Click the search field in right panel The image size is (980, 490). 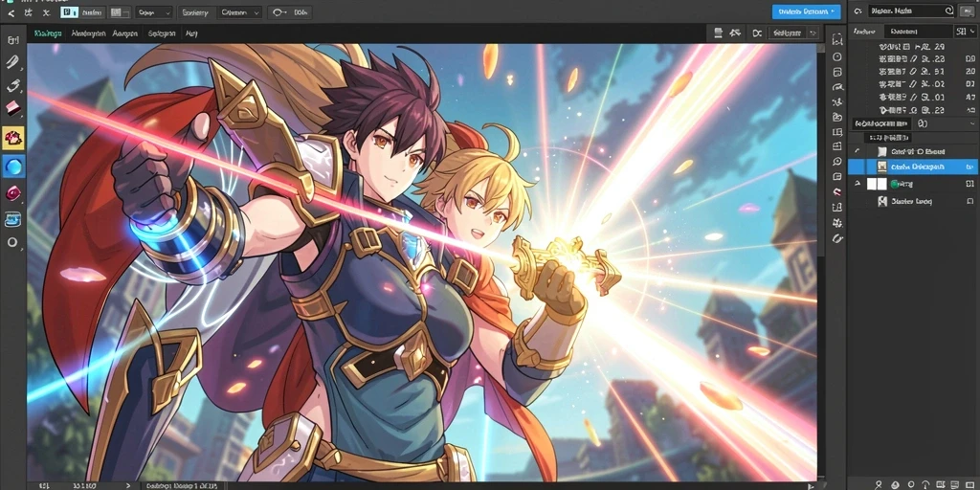click(911, 11)
